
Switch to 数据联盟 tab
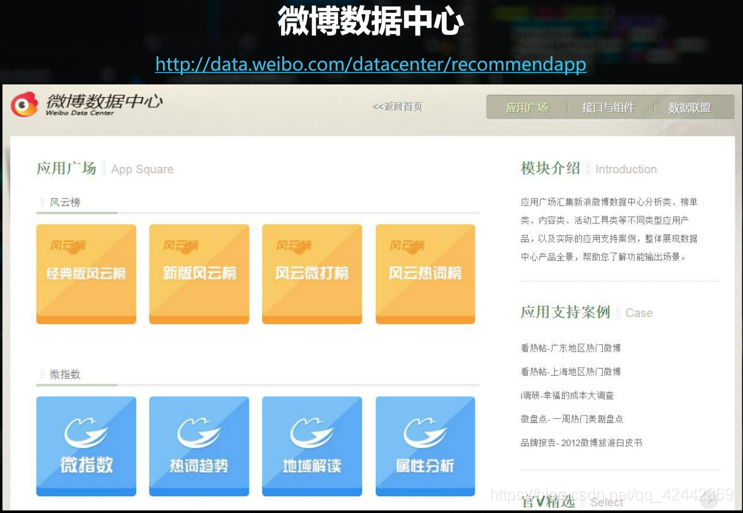coord(689,108)
